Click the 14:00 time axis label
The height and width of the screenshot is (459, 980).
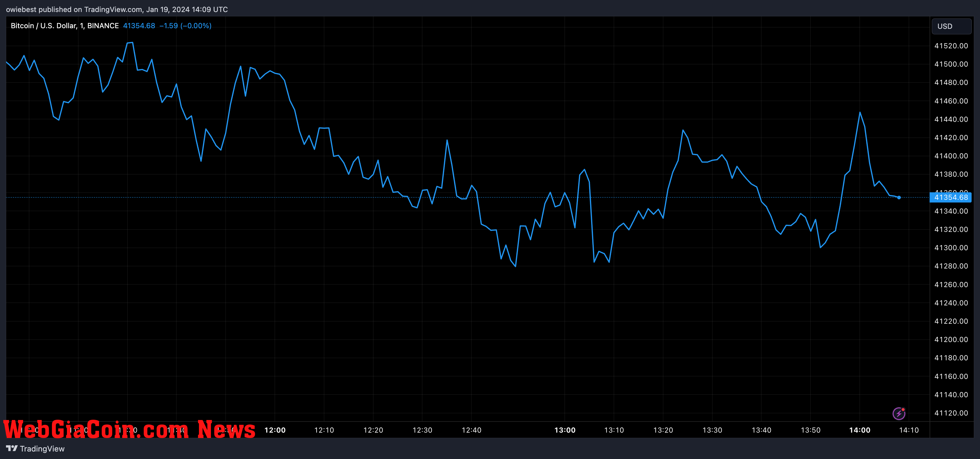859,430
